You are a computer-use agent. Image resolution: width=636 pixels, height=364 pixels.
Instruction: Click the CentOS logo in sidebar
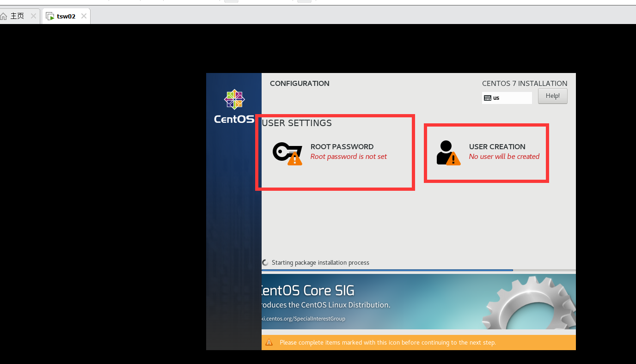pyautogui.click(x=234, y=107)
